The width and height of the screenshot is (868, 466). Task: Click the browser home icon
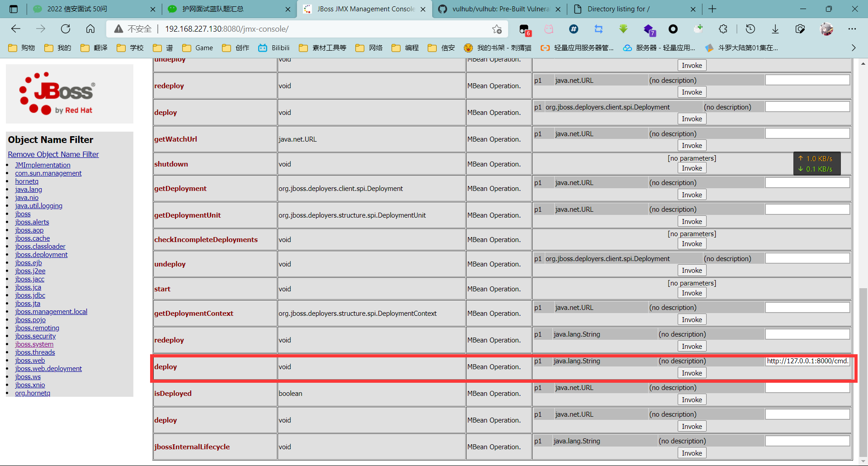pos(90,29)
